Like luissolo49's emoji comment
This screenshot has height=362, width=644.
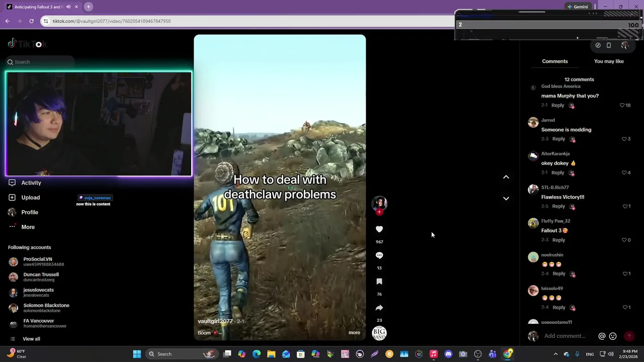[625, 307]
